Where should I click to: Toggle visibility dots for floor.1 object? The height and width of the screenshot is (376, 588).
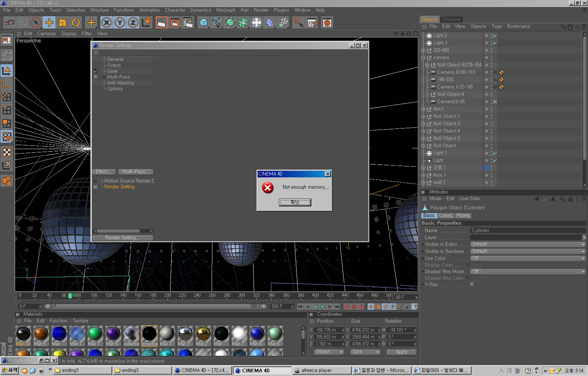pos(491,175)
